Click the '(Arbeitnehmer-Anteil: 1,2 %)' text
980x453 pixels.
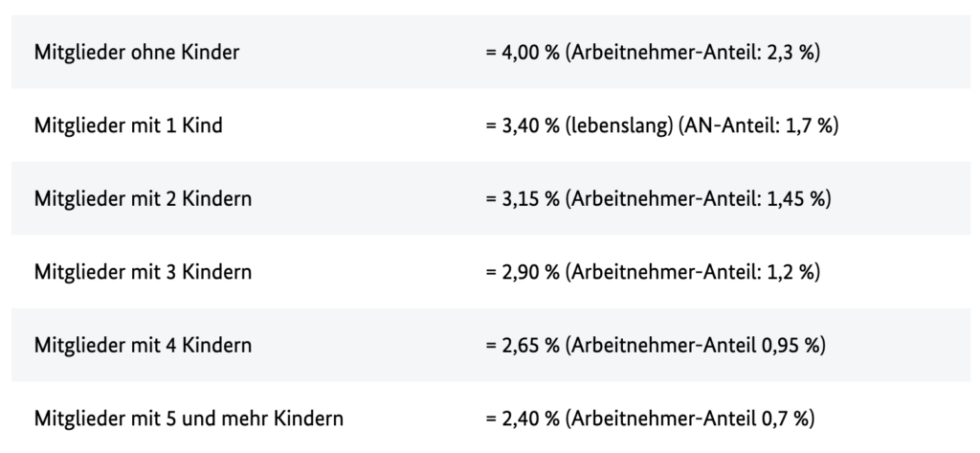pyautogui.click(x=693, y=272)
